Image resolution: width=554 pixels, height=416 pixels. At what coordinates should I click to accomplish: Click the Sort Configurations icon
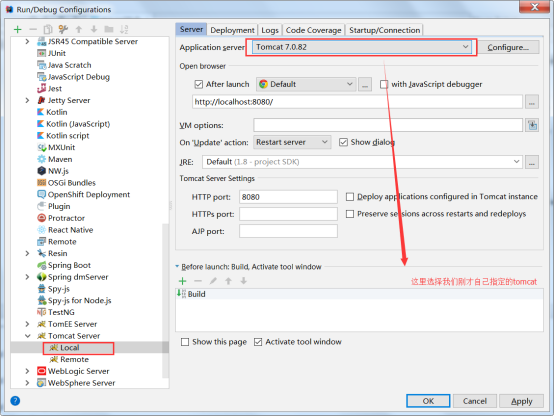pyautogui.click(x=124, y=29)
